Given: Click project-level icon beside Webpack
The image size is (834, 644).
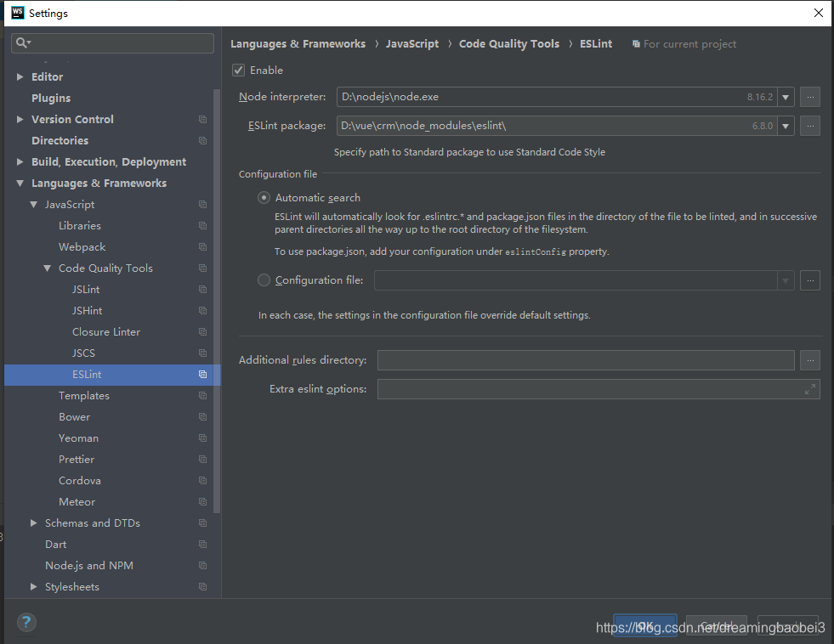Looking at the screenshot, I should tap(202, 246).
